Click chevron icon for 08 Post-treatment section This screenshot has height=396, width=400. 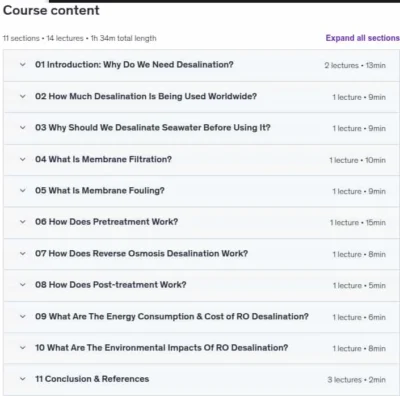pyautogui.click(x=22, y=285)
